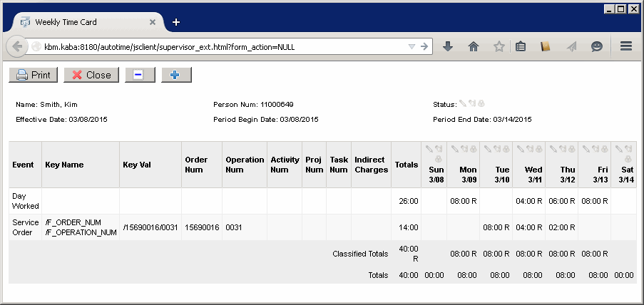Click the pencil icon next to Status
Image resolution: width=644 pixels, height=305 pixels.
[x=462, y=103]
